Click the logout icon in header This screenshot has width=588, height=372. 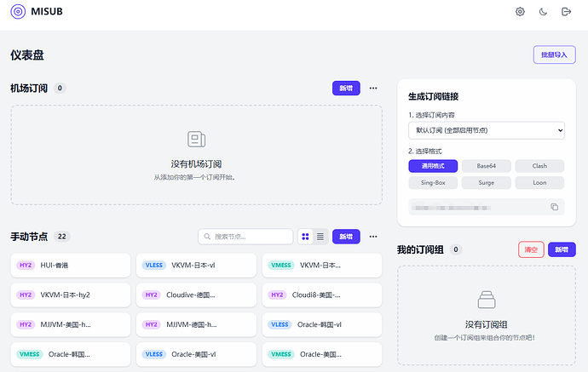tap(567, 12)
